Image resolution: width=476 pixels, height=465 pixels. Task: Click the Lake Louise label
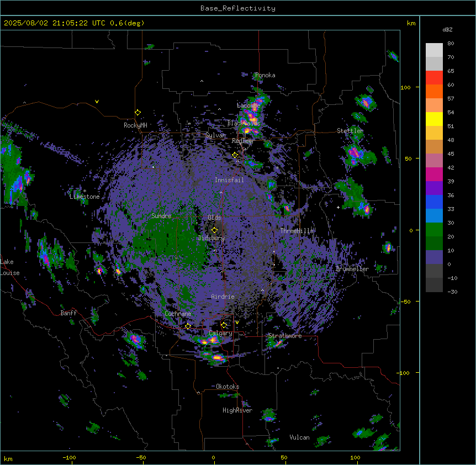pyautogui.click(x=9, y=267)
